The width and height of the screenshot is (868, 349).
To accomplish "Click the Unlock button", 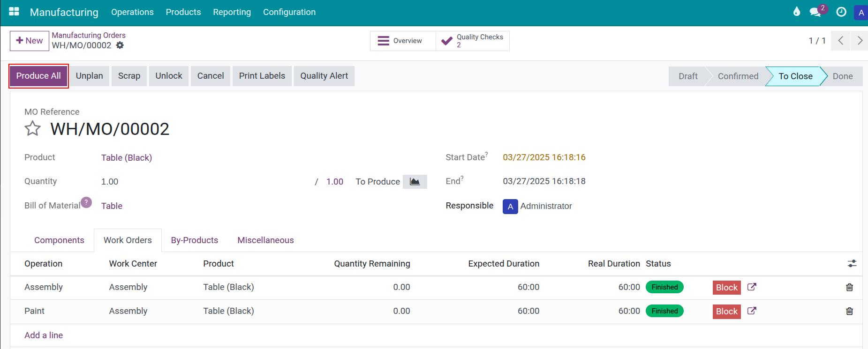I will 169,76.
